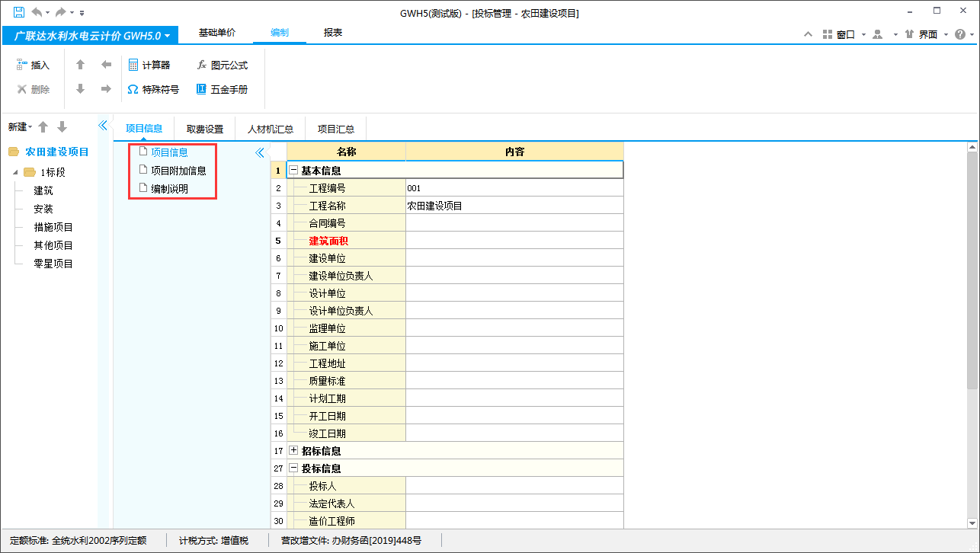The height and width of the screenshot is (553, 980).
Task: Click the ribbon move up arrow
Action: tap(80, 65)
